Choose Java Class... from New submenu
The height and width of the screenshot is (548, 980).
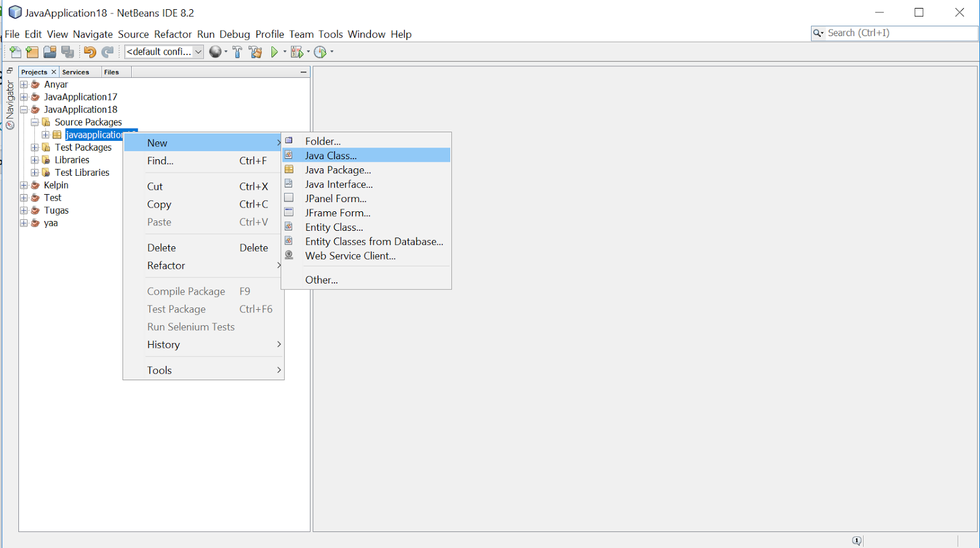click(366, 156)
